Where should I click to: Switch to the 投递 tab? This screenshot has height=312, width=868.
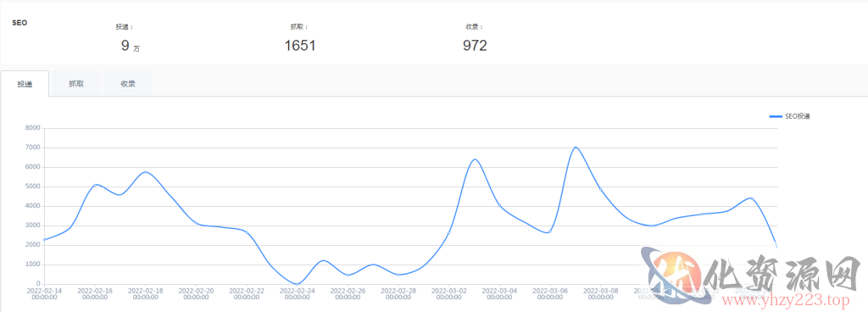point(25,84)
